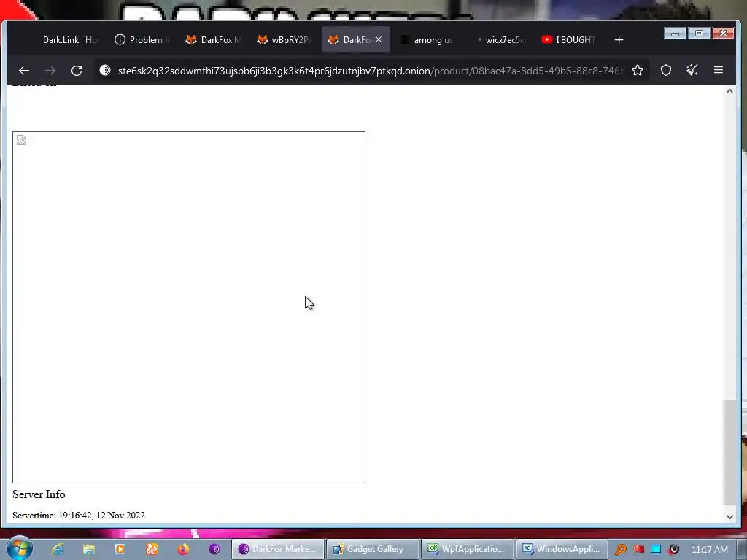
Task: Open the 11:17 AM system clock
Action: [x=709, y=549]
